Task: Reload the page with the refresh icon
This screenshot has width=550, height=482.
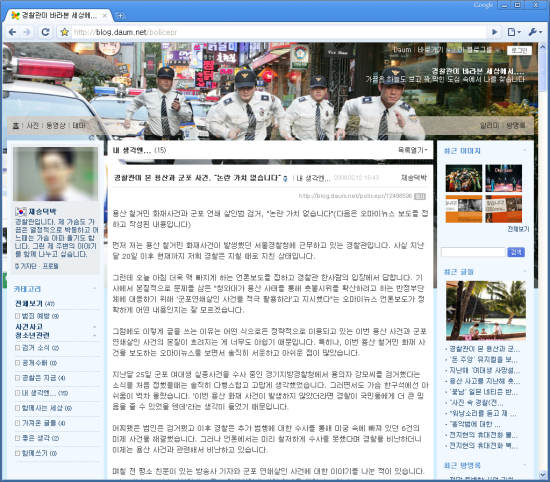Action: click(x=45, y=32)
